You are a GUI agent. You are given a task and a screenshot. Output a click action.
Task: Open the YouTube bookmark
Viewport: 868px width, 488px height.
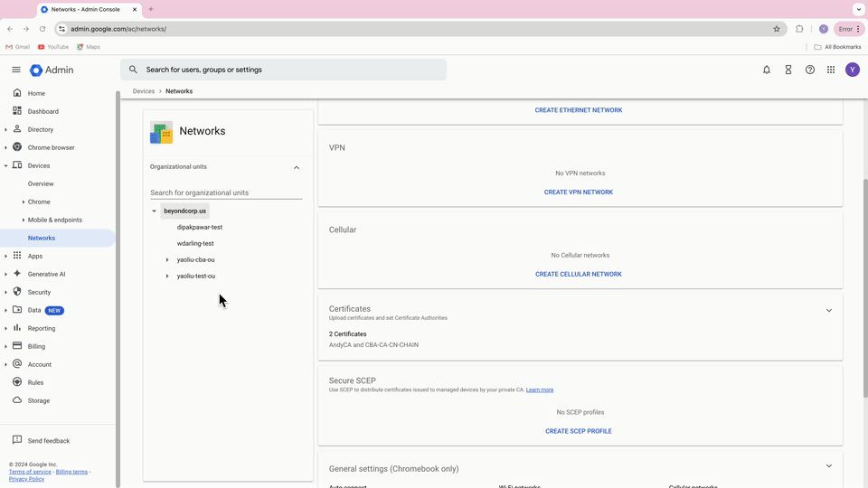pyautogui.click(x=53, y=47)
